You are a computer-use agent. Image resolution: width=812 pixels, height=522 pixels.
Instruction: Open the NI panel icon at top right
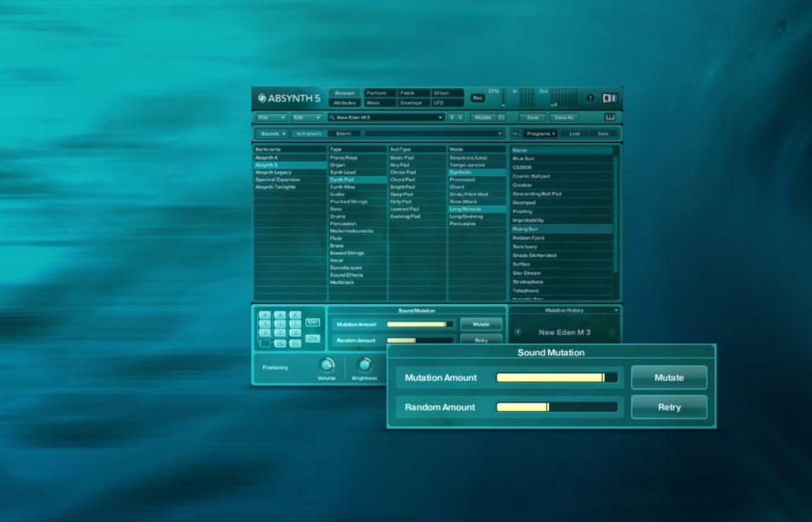click(610, 98)
